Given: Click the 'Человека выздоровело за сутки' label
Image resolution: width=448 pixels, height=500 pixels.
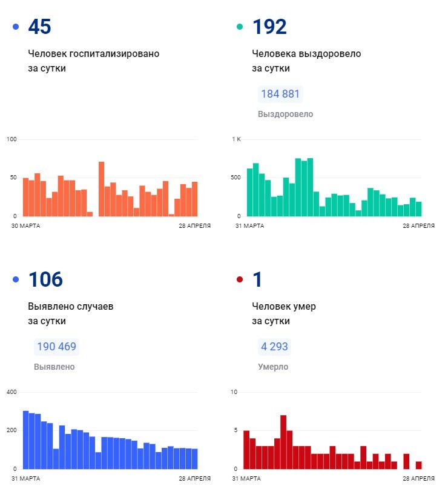Looking at the screenshot, I should pyautogui.click(x=306, y=61).
